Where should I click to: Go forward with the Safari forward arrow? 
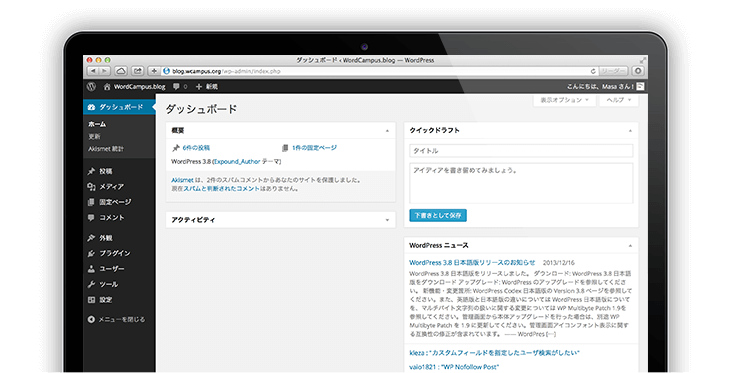tap(104, 71)
